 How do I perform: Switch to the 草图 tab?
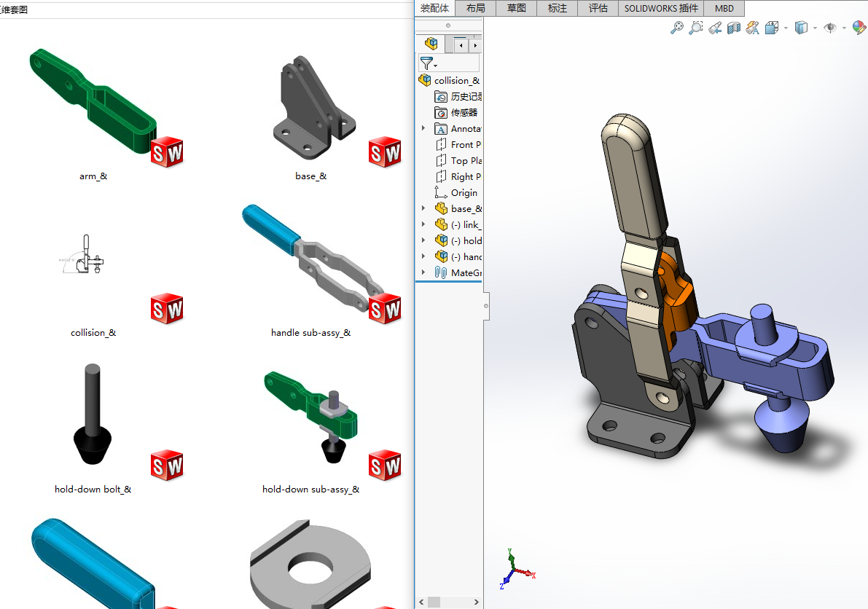coord(517,8)
